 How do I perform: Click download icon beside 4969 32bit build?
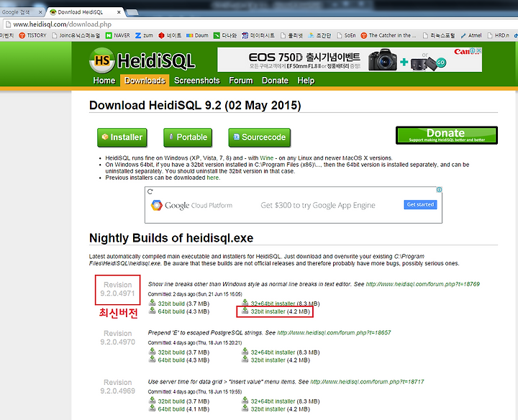tap(152, 400)
